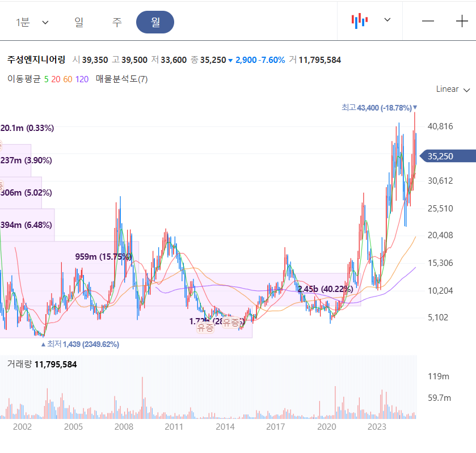The height and width of the screenshot is (453, 476).
Task: Click the 주성엔지니어링 stock name
Action: tap(36, 60)
